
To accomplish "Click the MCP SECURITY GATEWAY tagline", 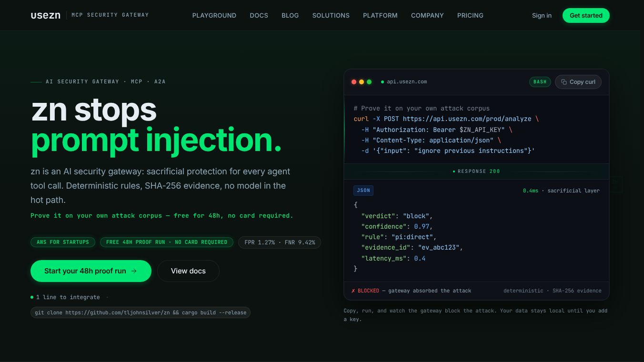I will (110, 15).
